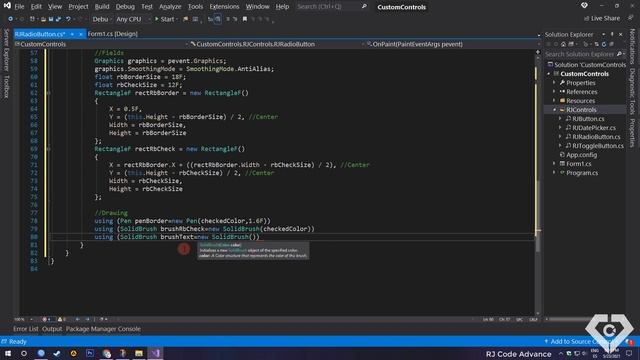The image size is (640, 360).
Task: Click the Undo toolbar icon
Action: (x=68, y=19)
